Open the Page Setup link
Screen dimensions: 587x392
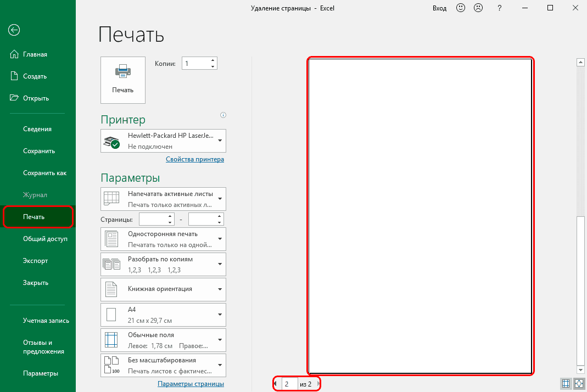coord(191,384)
